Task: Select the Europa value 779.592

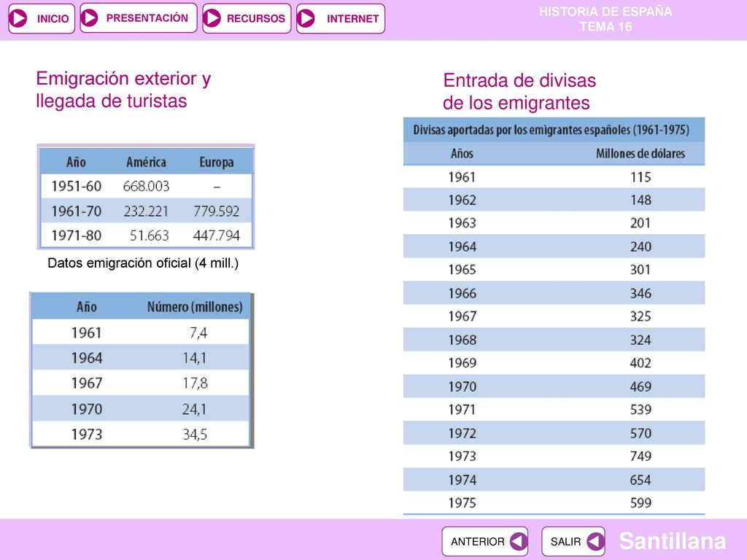Action: [216, 211]
